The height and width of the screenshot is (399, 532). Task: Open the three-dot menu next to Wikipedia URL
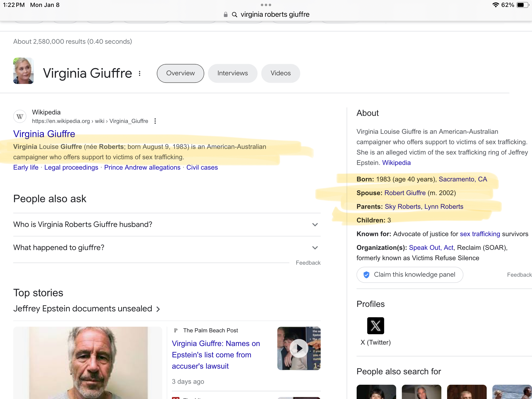155,121
